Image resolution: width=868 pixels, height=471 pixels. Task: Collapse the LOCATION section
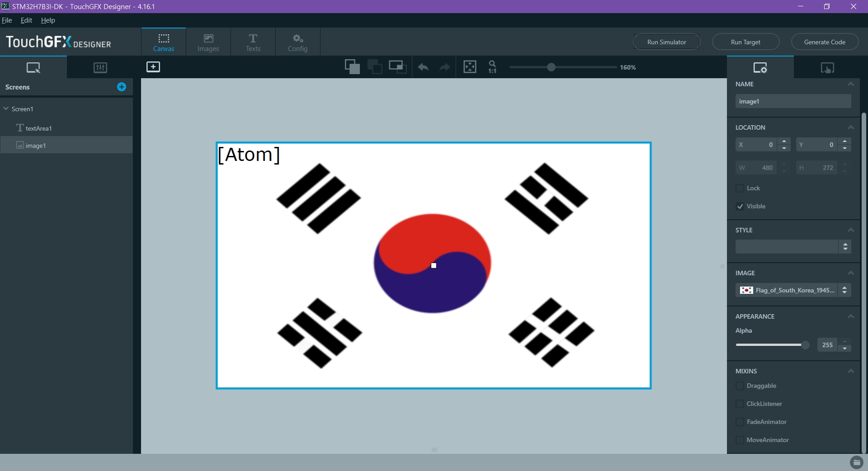point(850,127)
